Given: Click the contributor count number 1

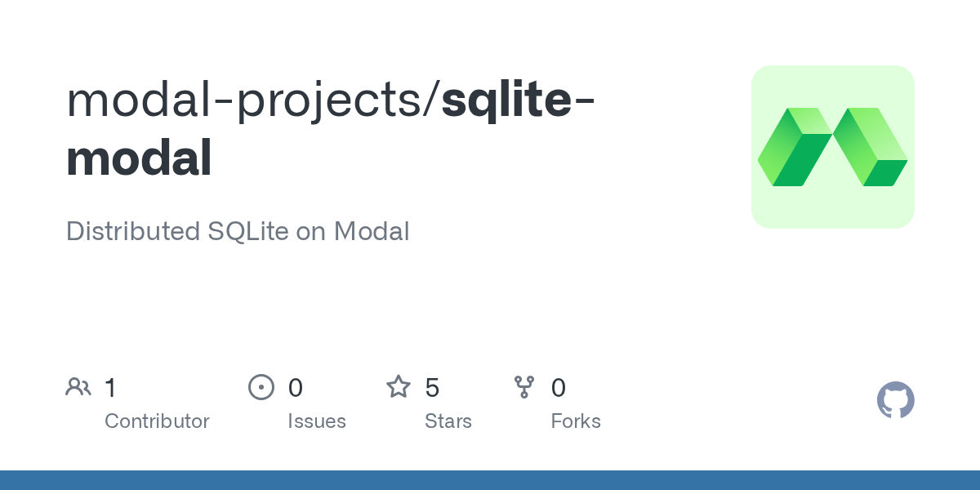Looking at the screenshot, I should (110, 387).
